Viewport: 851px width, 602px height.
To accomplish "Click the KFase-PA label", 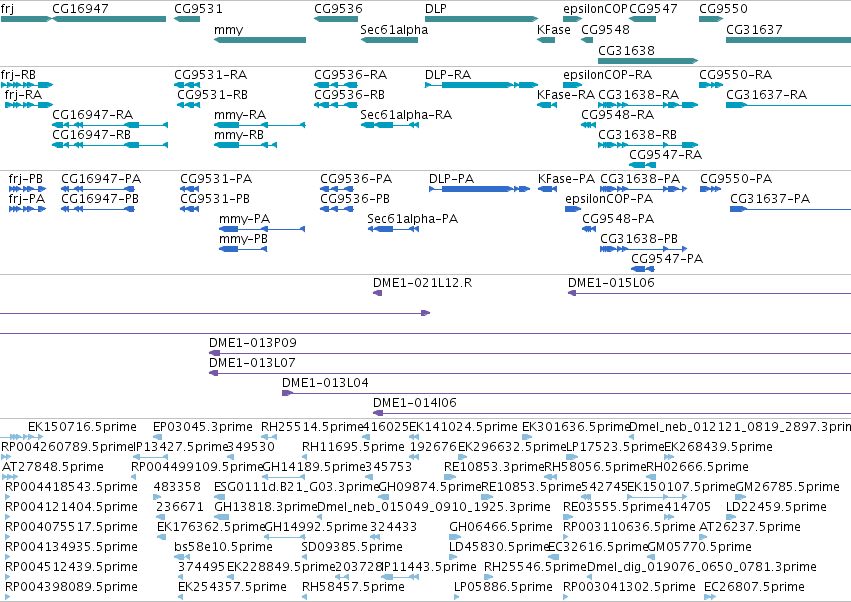I will [567, 179].
